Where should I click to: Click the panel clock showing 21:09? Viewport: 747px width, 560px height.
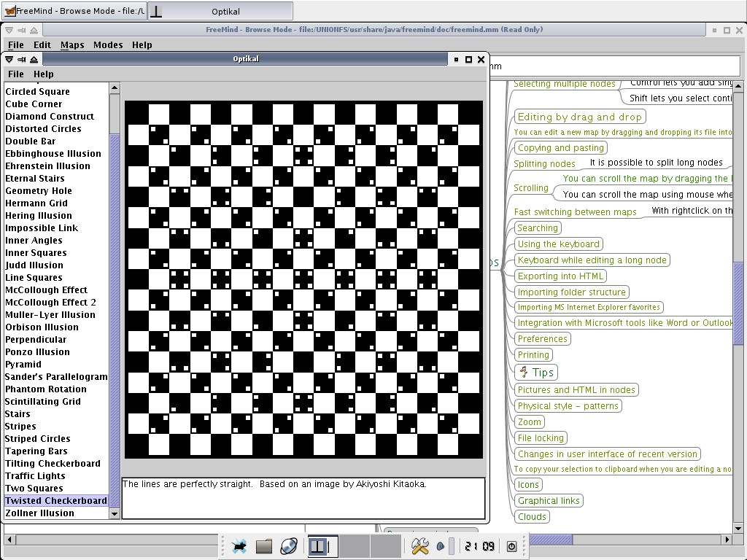(480, 546)
